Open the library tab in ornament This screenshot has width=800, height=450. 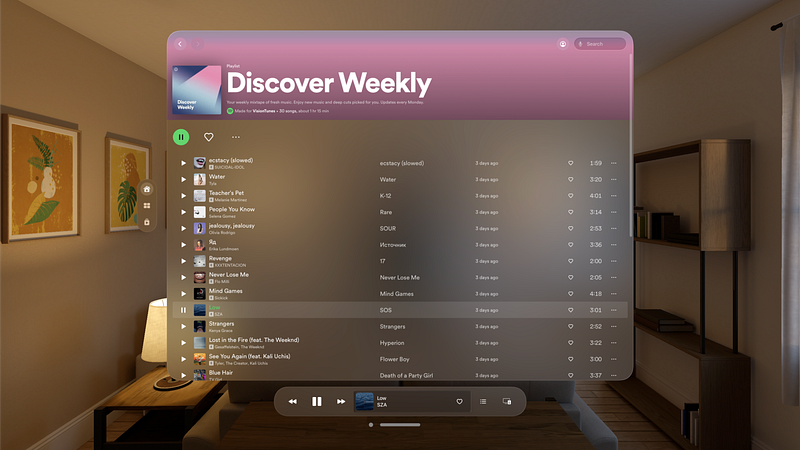click(x=147, y=222)
